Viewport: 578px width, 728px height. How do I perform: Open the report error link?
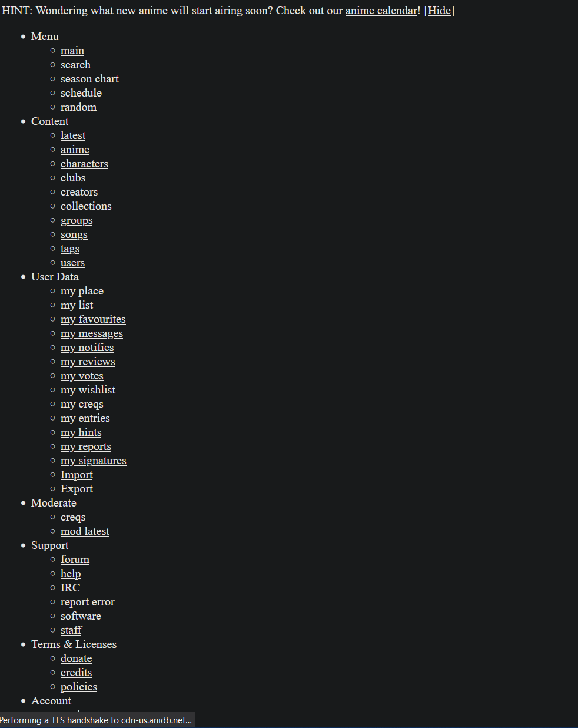pyautogui.click(x=88, y=602)
